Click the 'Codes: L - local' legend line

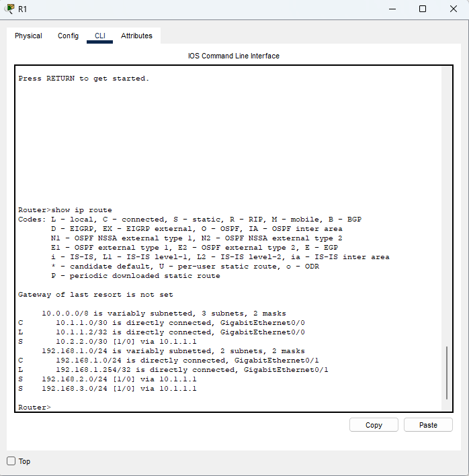[190, 219]
